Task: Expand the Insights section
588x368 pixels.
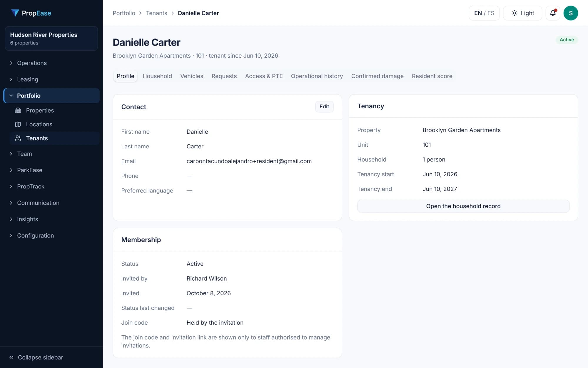Action: coord(51,219)
